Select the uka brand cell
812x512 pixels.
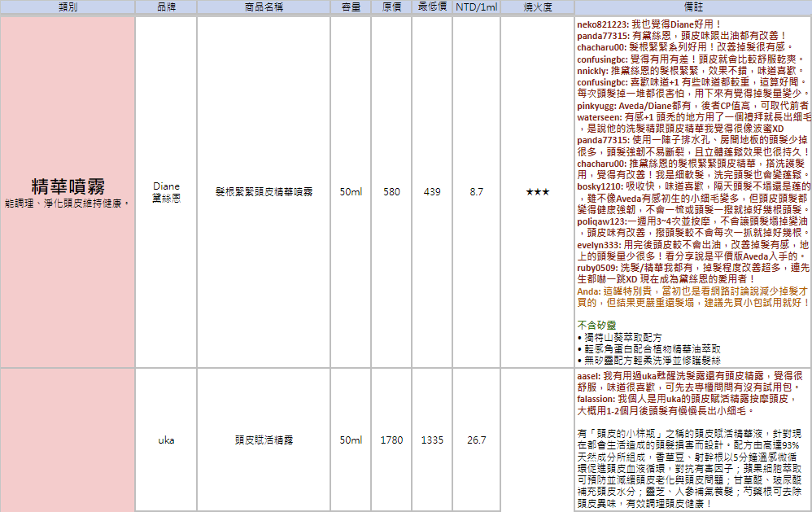(x=166, y=440)
